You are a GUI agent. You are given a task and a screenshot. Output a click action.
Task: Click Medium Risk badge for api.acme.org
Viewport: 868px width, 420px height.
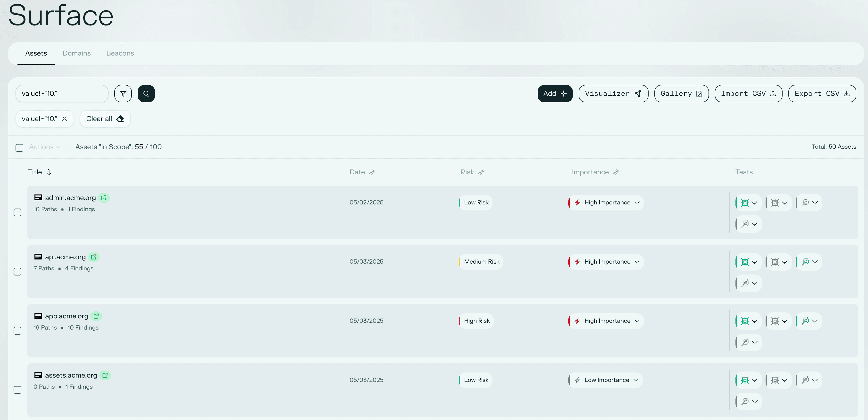pyautogui.click(x=481, y=262)
